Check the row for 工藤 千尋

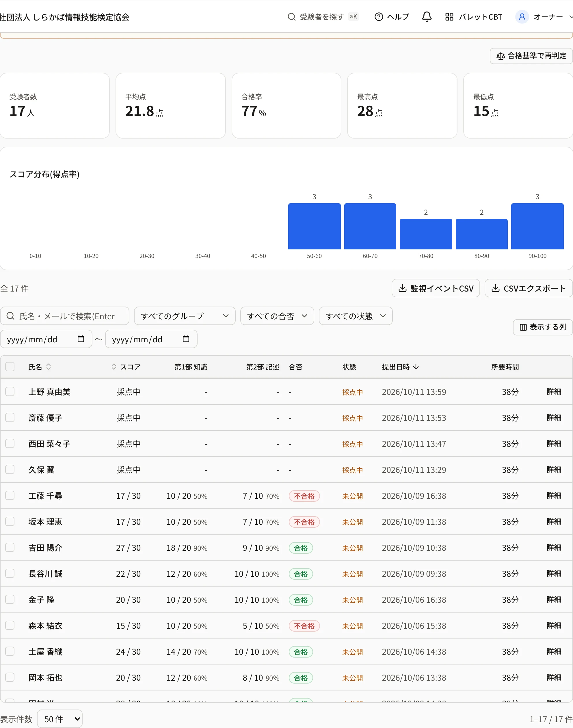coord(10,495)
